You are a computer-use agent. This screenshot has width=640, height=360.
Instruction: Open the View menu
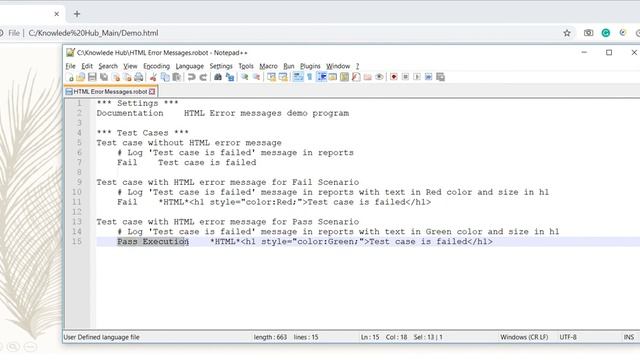(130, 66)
